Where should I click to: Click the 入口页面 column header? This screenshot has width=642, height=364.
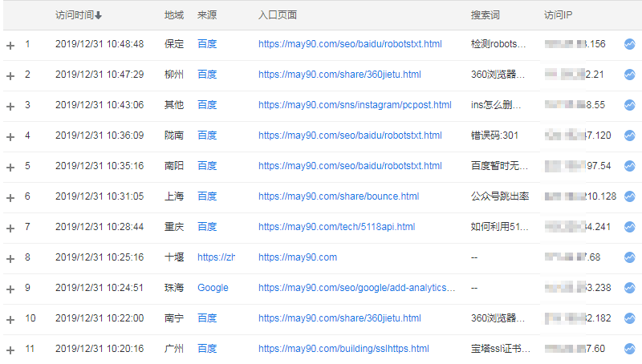[278, 15]
